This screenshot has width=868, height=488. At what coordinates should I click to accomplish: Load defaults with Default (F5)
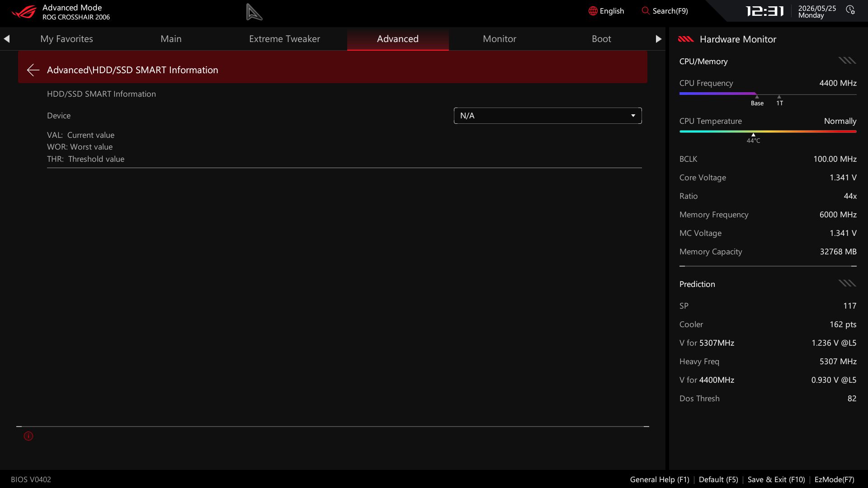coord(718,479)
